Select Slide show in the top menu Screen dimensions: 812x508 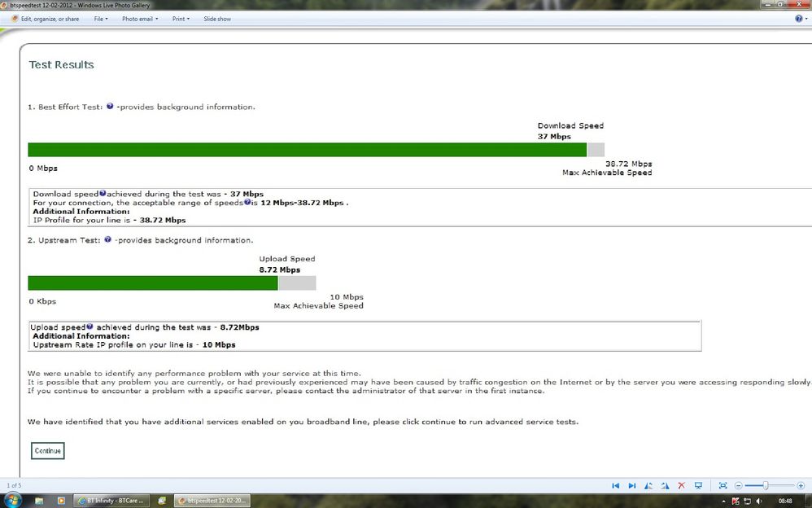216,19
